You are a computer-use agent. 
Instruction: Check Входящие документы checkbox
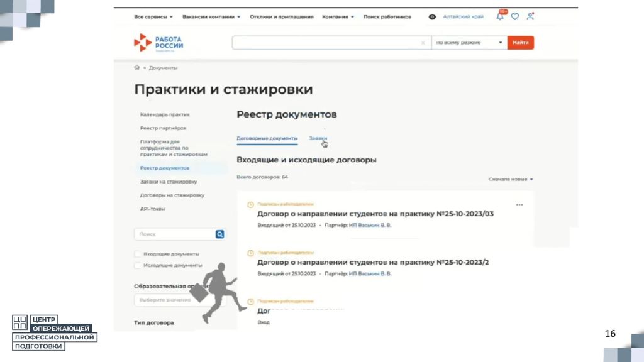pyautogui.click(x=138, y=254)
